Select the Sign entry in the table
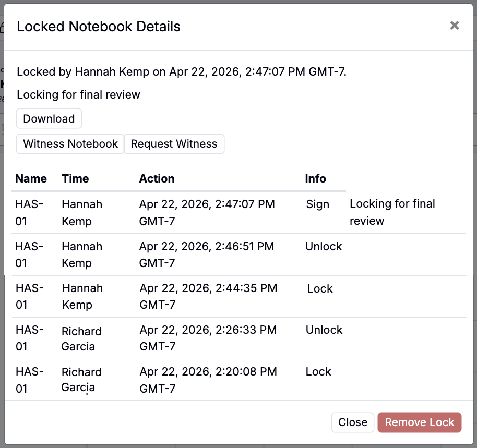The width and height of the screenshot is (477, 448). click(x=317, y=204)
